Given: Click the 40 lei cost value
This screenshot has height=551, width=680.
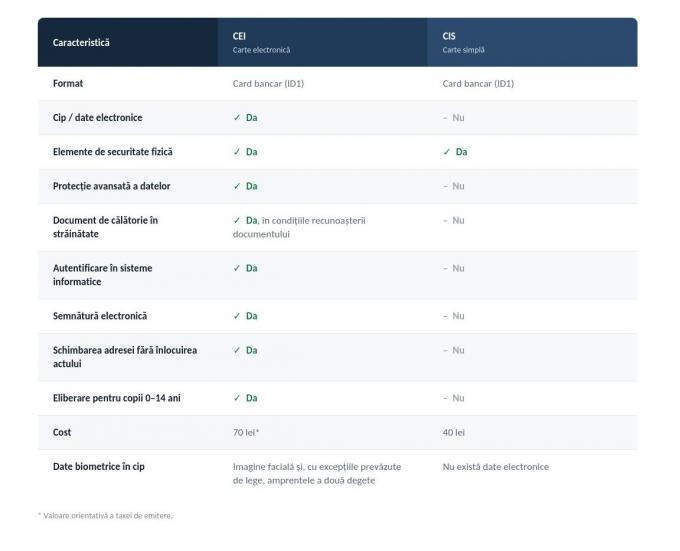Looking at the screenshot, I should point(454,432).
